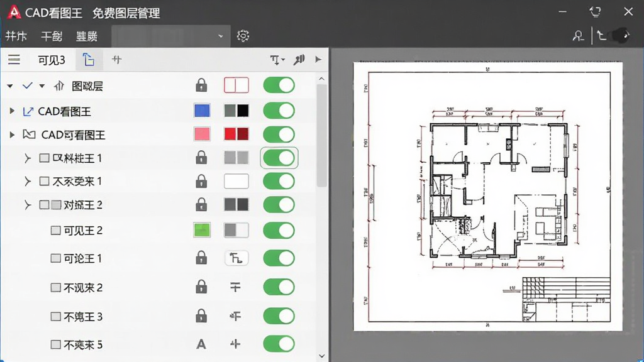Open the blank dropdown box in toolbar

170,36
